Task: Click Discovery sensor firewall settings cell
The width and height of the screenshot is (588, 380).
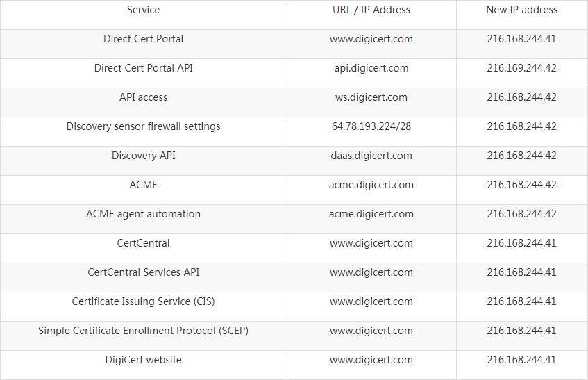Action: pos(143,126)
